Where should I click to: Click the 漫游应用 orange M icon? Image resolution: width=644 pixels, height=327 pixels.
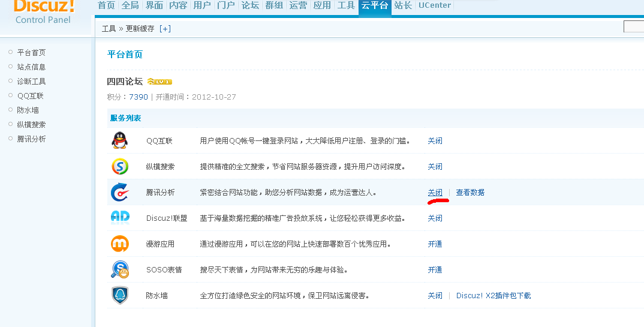click(120, 244)
